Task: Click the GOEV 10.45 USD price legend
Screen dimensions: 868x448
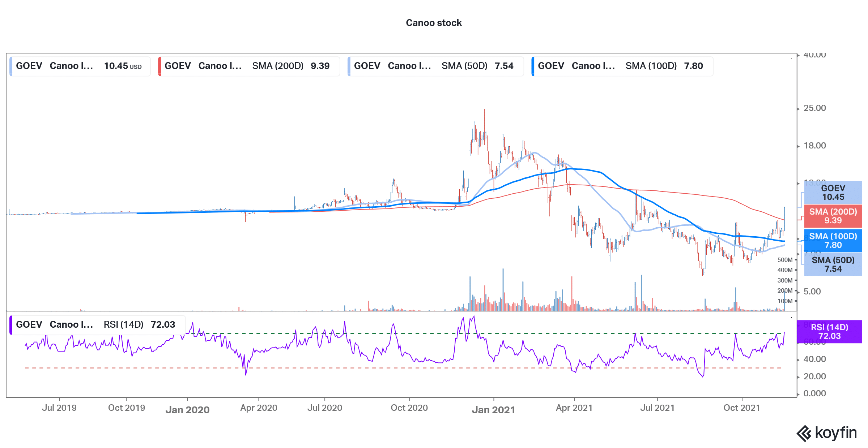Action: 80,66
